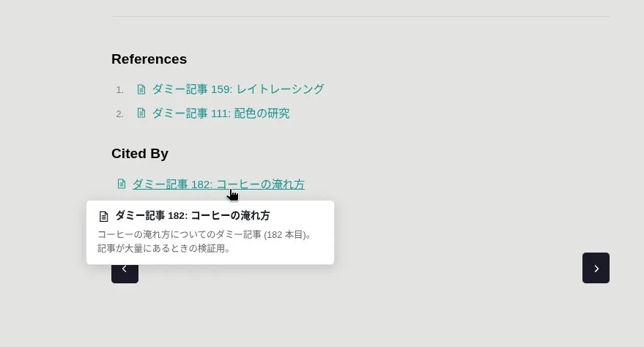Screen dimensions: 644x347
Task: Select the References heading
Action: pyautogui.click(x=149, y=59)
